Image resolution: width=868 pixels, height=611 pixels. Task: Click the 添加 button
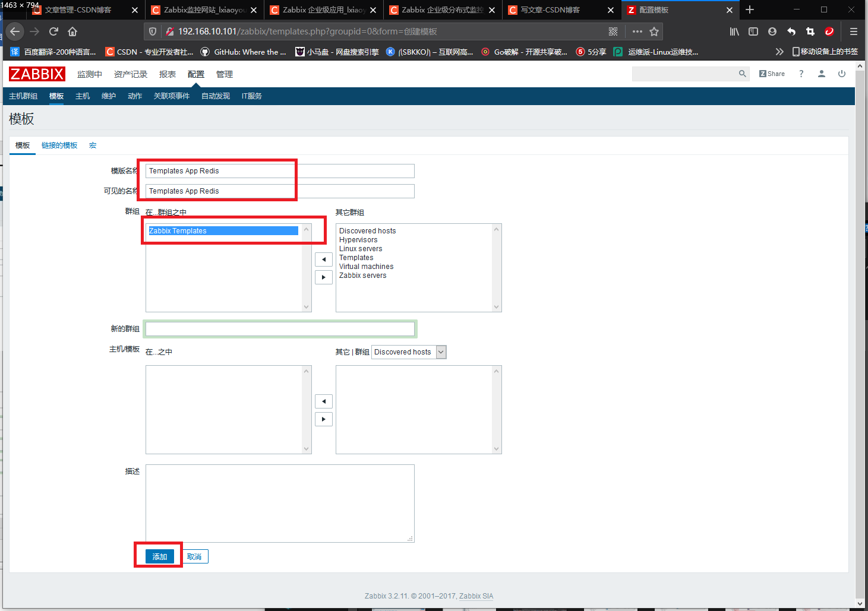[160, 556]
